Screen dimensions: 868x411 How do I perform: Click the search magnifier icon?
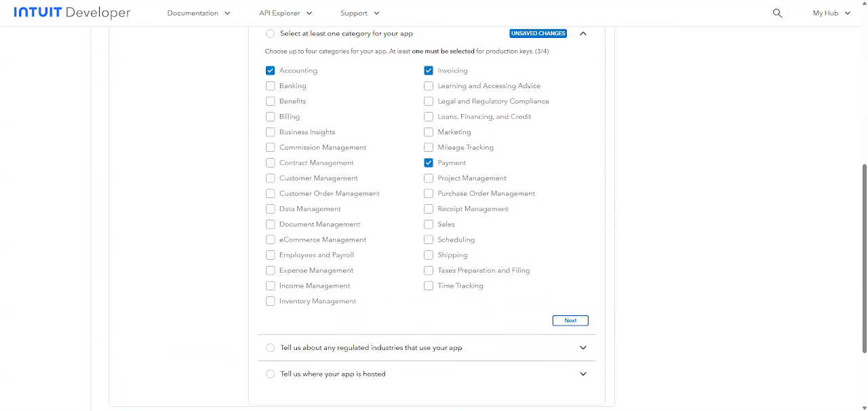tap(777, 13)
